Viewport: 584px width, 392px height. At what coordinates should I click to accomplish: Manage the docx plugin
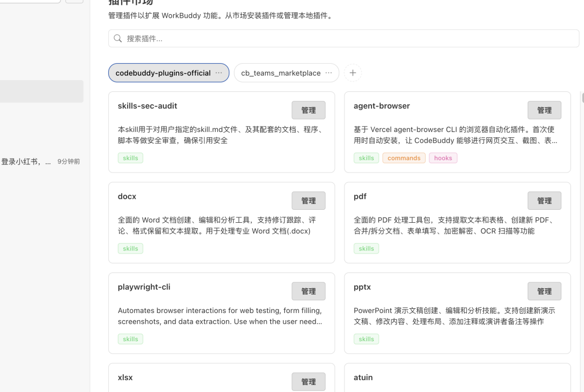(x=308, y=201)
